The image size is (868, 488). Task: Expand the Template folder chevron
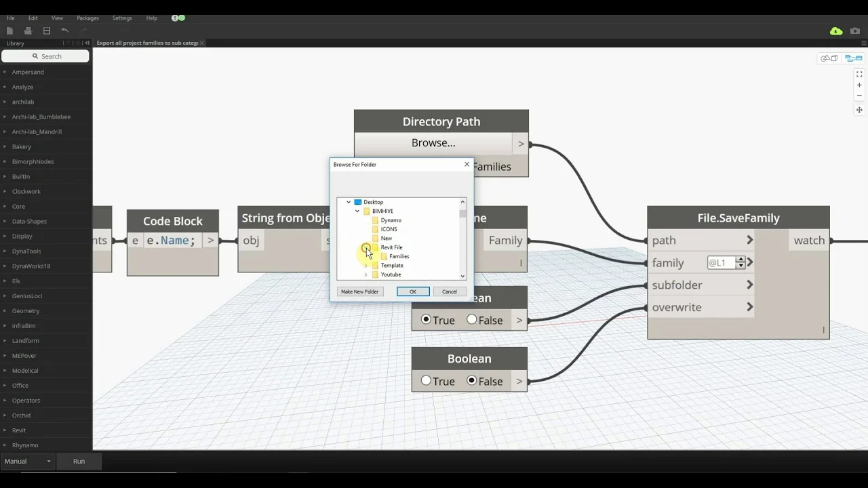click(x=366, y=266)
